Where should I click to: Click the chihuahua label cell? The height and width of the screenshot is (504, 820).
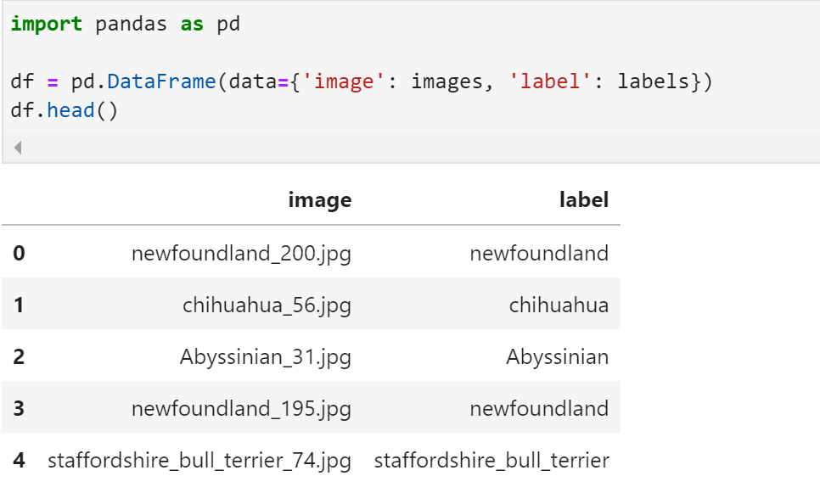[559, 305]
